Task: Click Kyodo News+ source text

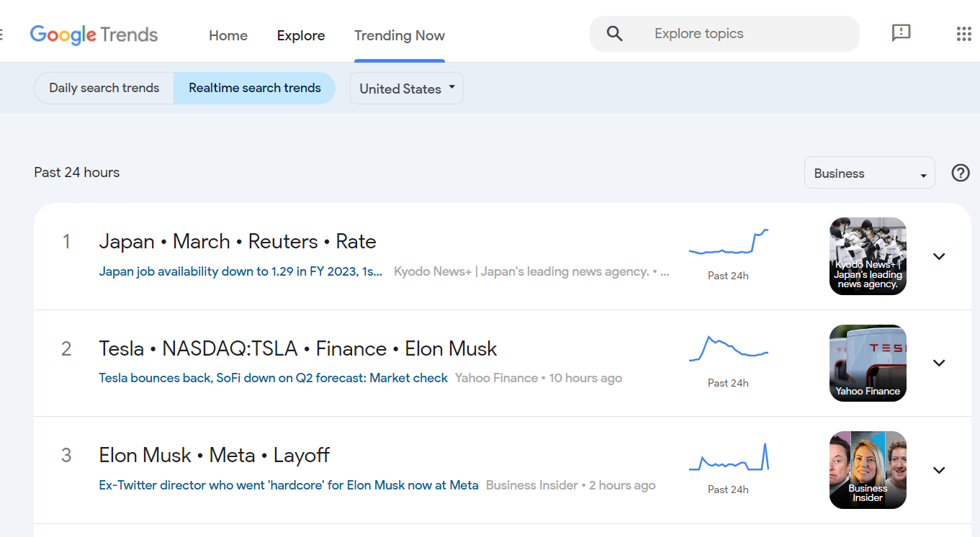Action: pos(531,271)
